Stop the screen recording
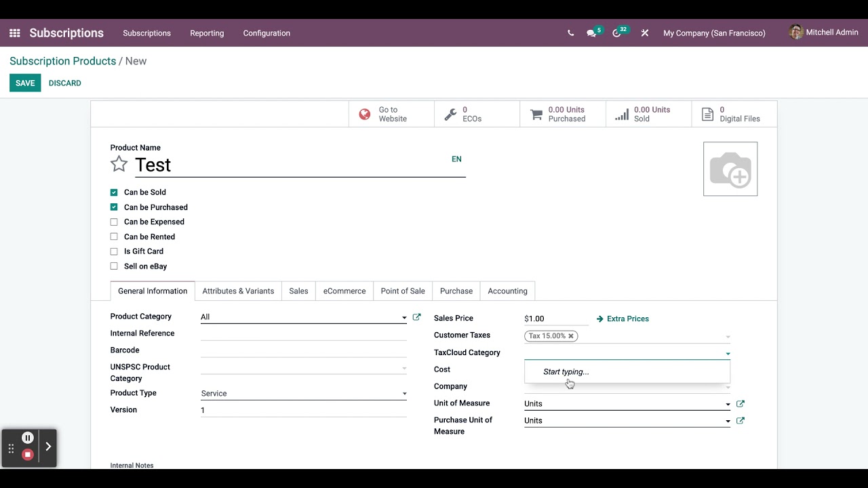 [28, 454]
